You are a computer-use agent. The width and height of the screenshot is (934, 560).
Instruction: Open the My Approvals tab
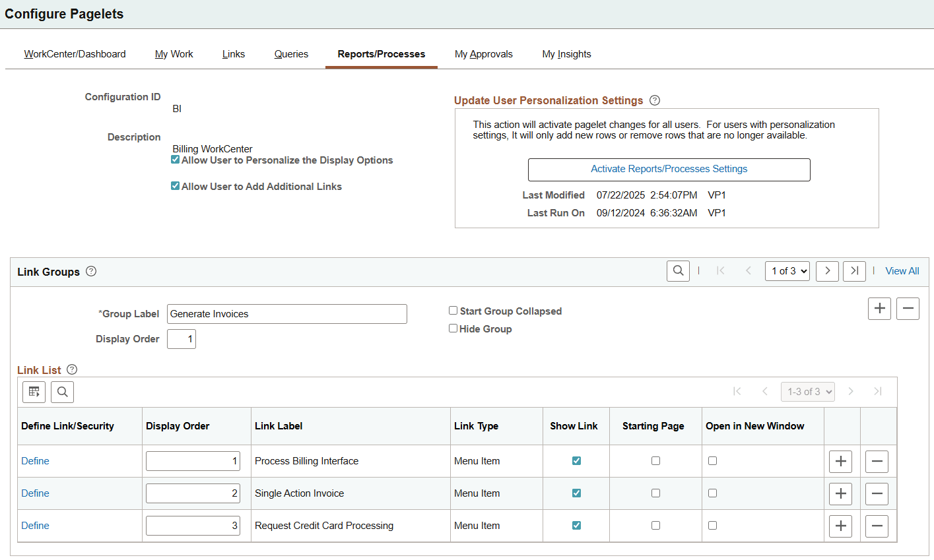pos(483,54)
